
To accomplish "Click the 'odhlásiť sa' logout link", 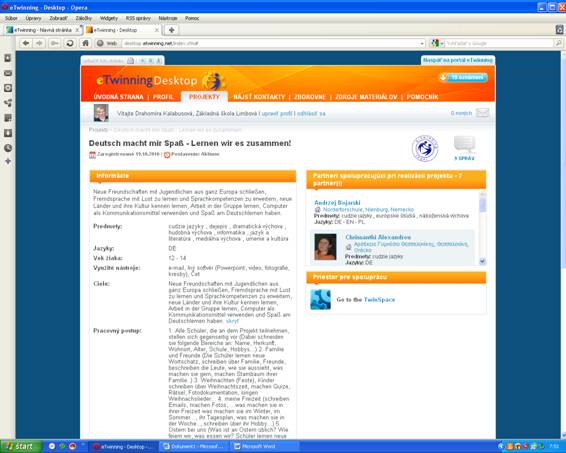I will click(311, 113).
